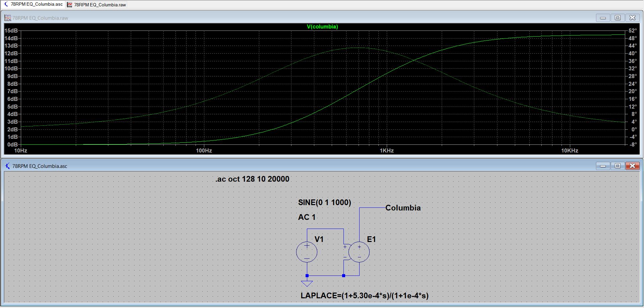Switch to the 78RPM EQ_Columbia.asc tab
644x308 pixels.
pos(33,4)
